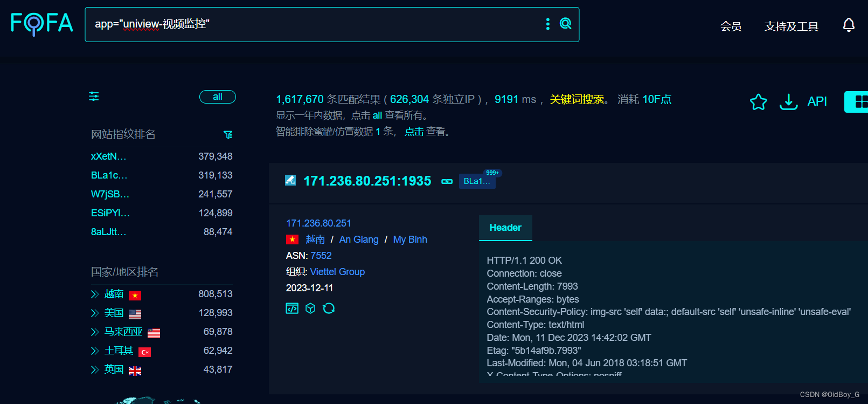Click the 越南 link in country ranking
Image resolution: width=868 pixels, height=404 pixels.
[114, 294]
